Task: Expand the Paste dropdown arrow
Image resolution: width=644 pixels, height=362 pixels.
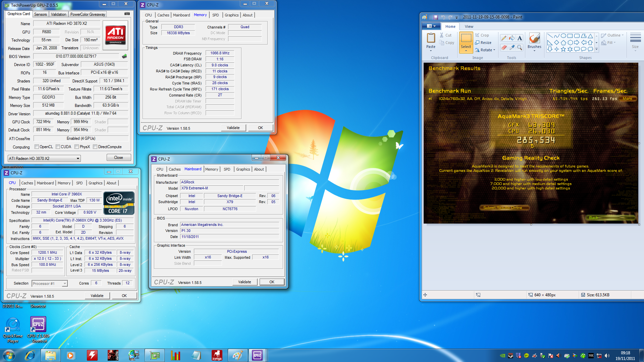Action: [431, 51]
